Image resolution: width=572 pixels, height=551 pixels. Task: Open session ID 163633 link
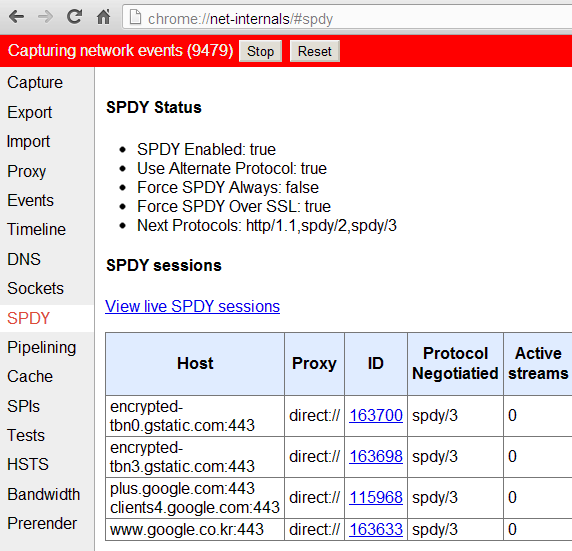[x=376, y=529]
